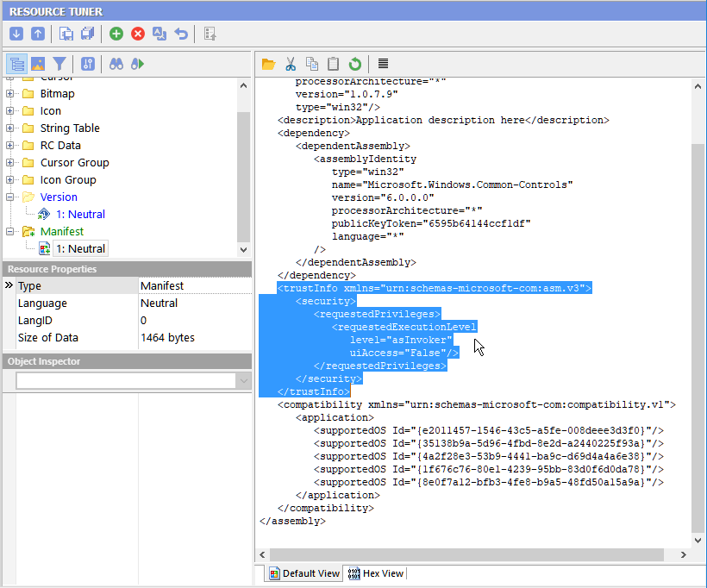Toggle the word wrap lines button
This screenshot has width=707, height=588.
(x=383, y=64)
